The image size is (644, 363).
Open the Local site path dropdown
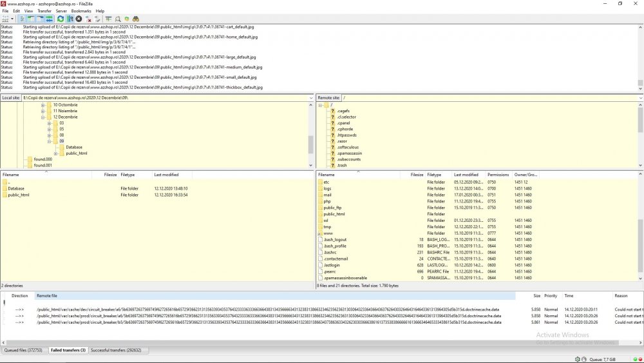point(312,97)
